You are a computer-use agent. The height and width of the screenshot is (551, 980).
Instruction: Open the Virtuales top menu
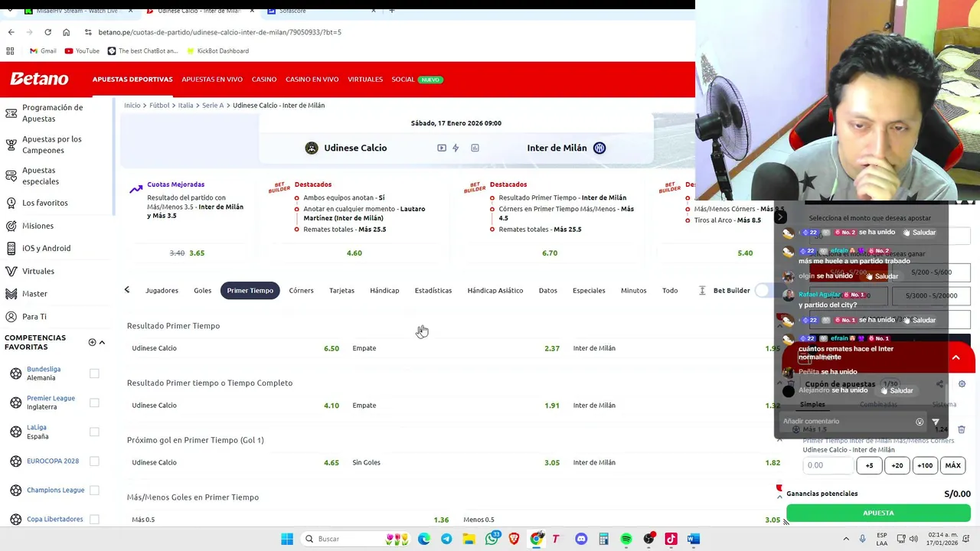click(x=365, y=79)
